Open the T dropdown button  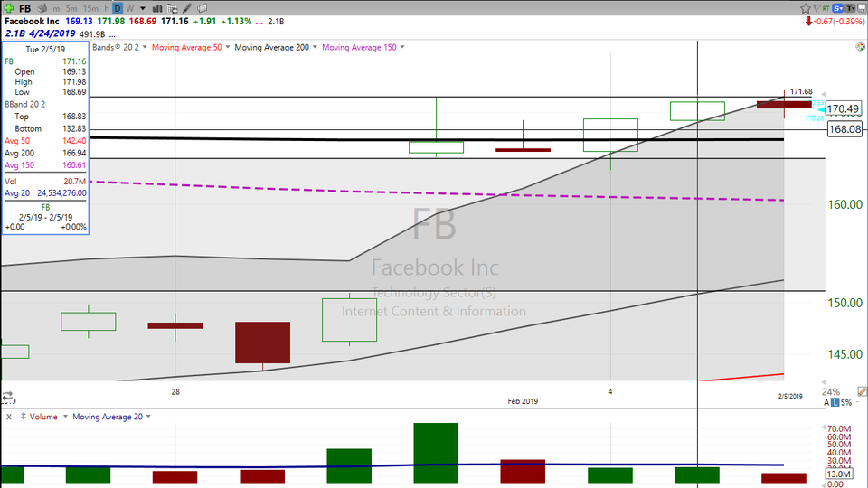[850, 8]
